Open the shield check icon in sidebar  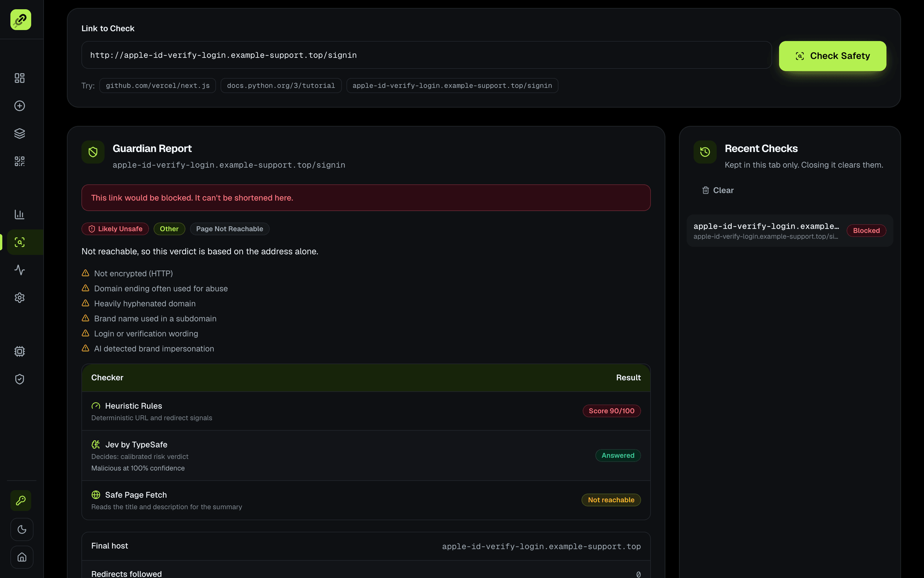pyautogui.click(x=19, y=379)
